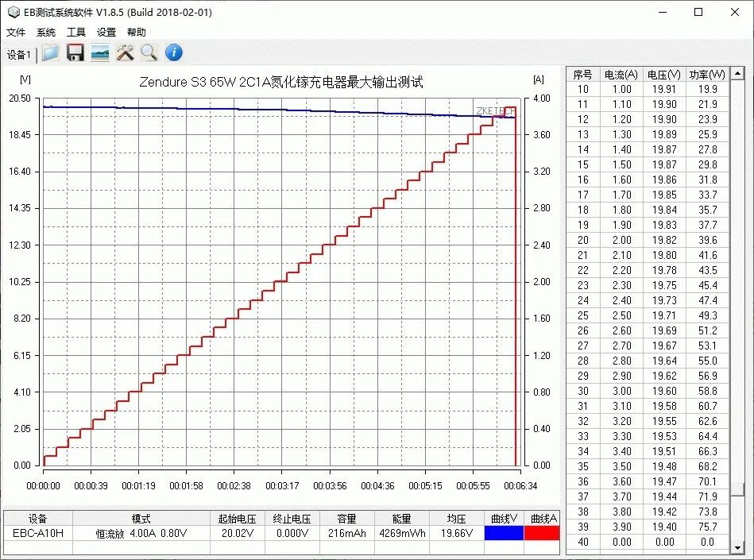Screen dimensions: 754x560
Task: Click voltage 19.85 in row 17
Action: (664, 195)
